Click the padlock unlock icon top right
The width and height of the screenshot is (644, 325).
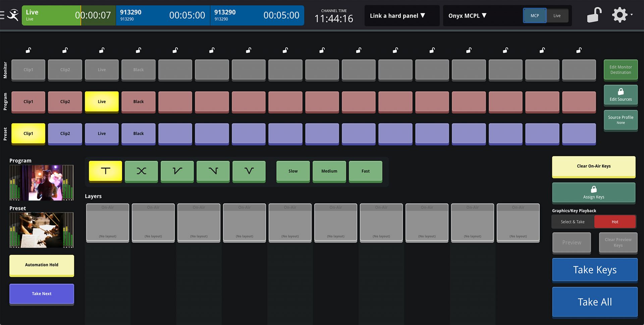coord(594,15)
